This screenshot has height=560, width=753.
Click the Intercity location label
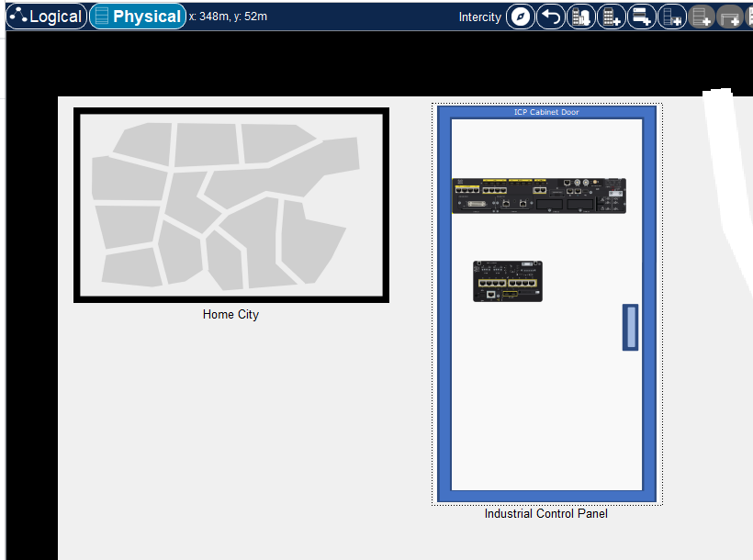click(x=480, y=17)
